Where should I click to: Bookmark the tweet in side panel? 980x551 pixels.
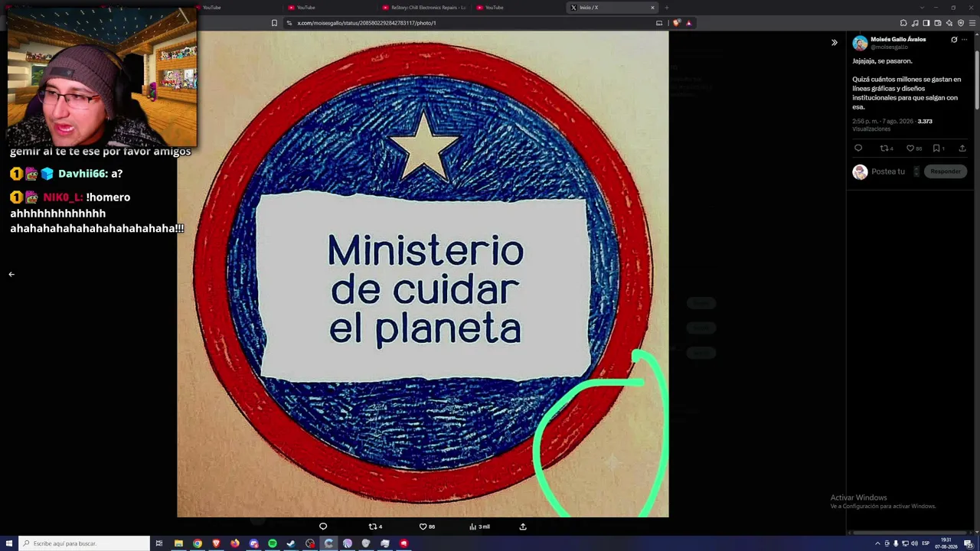point(938,148)
